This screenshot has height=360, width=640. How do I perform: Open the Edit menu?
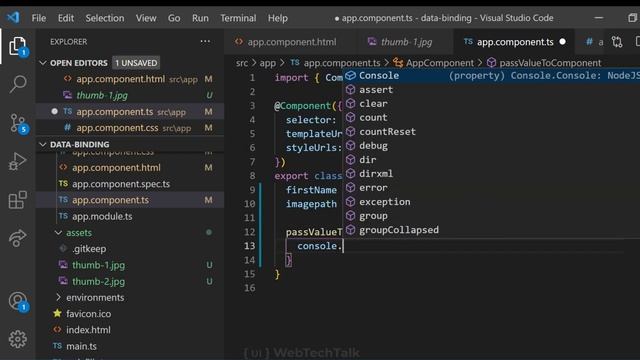pyautogui.click(x=66, y=18)
